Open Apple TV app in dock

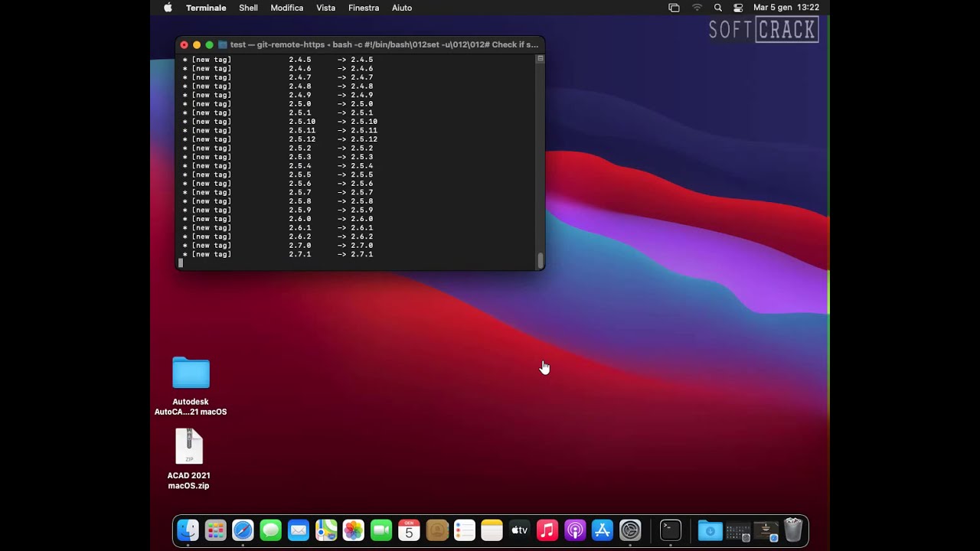[x=519, y=530]
